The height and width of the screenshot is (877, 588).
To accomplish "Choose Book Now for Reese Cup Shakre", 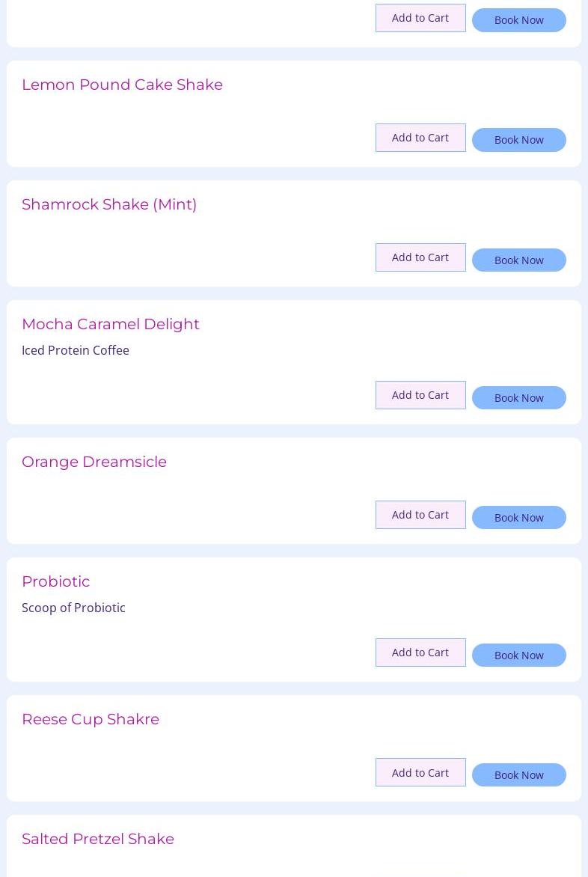I will coord(518,774).
